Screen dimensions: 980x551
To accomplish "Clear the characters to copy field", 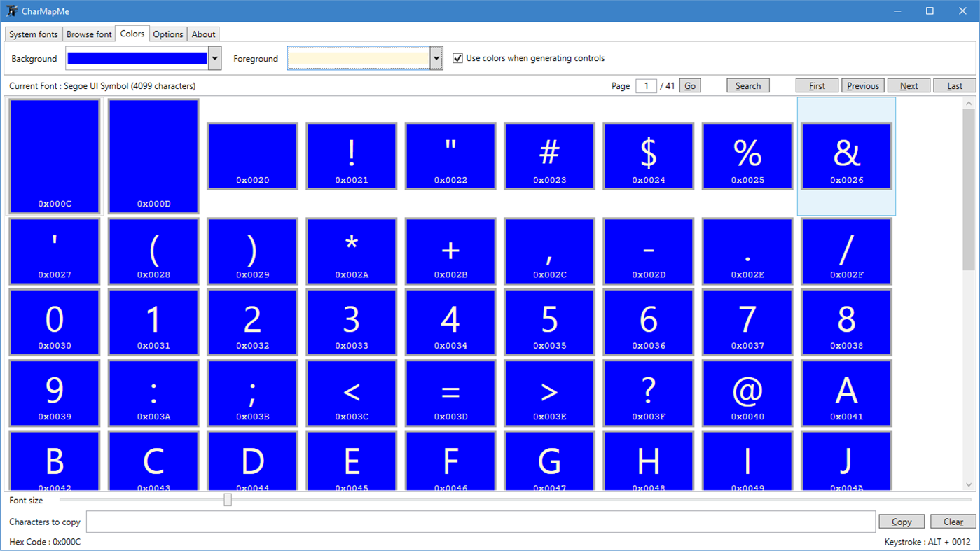I will (953, 521).
